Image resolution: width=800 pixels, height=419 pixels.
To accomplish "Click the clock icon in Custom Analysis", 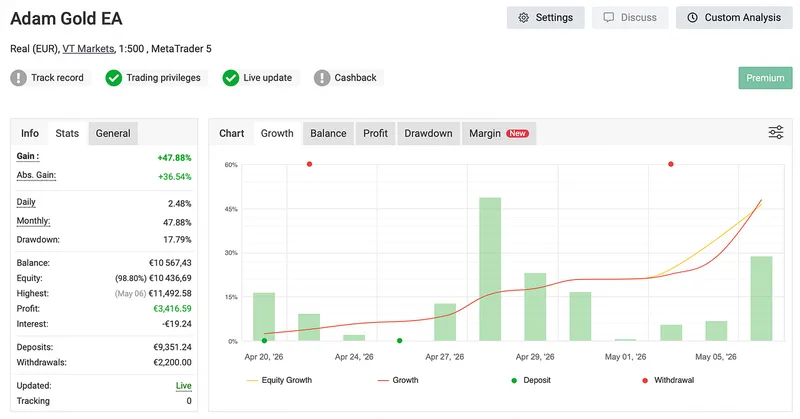I will (x=692, y=18).
